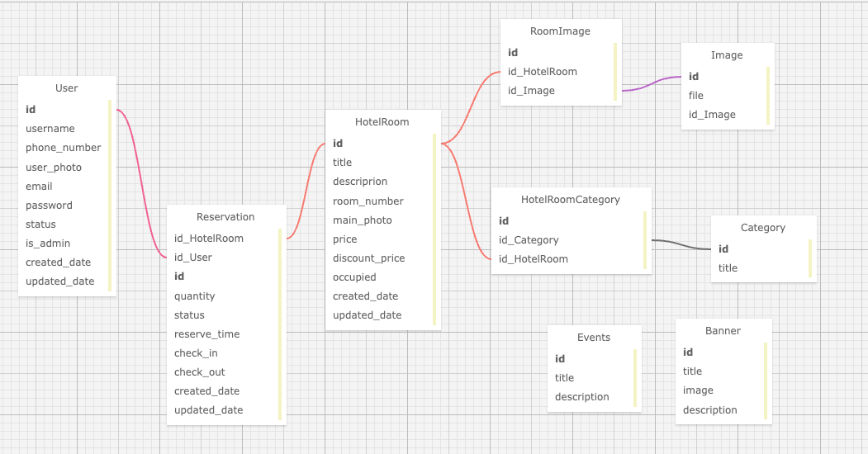Image resolution: width=868 pixels, height=454 pixels.
Task: Click the discount_price field
Action: [368, 258]
